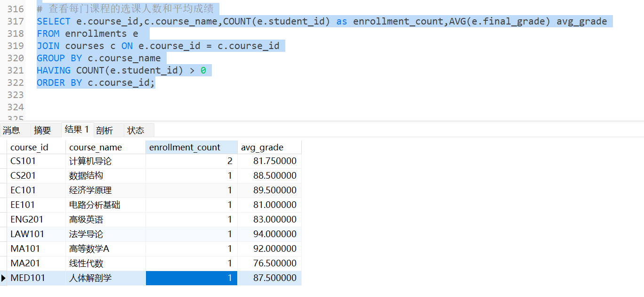The height and width of the screenshot is (297, 644).
Task: Click enrollment_count value 2 for CS101
Action: click(192, 161)
